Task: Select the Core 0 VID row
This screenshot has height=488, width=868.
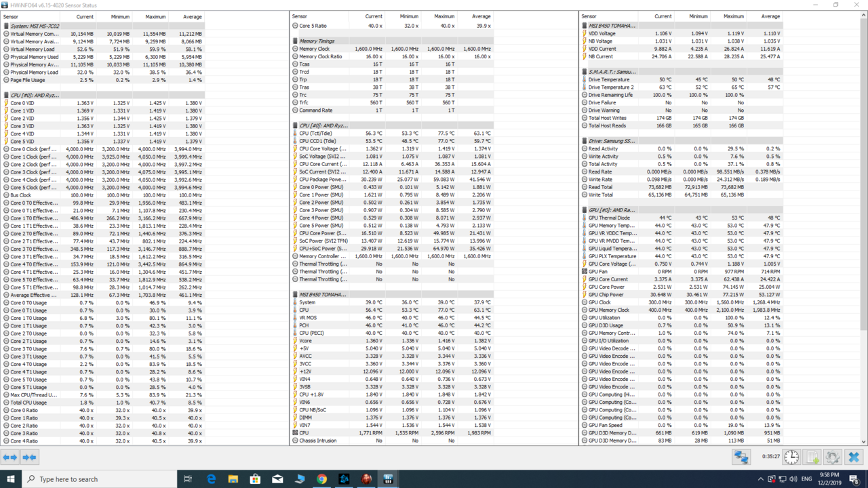Action: (102, 103)
